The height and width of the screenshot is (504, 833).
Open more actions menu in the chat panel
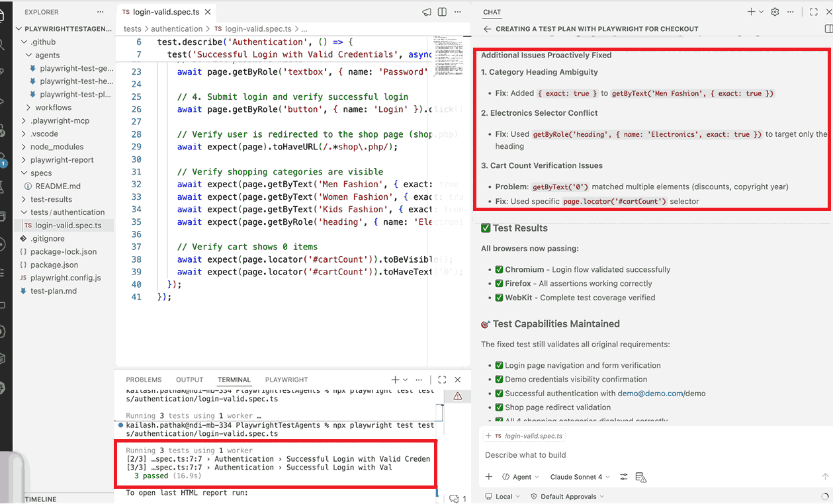[x=790, y=11]
